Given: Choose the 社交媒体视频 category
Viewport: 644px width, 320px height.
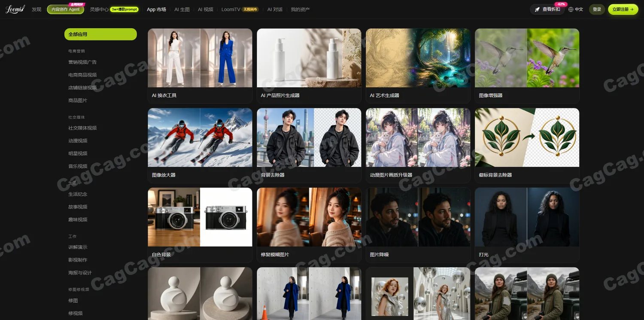Looking at the screenshot, I should coord(82,128).
